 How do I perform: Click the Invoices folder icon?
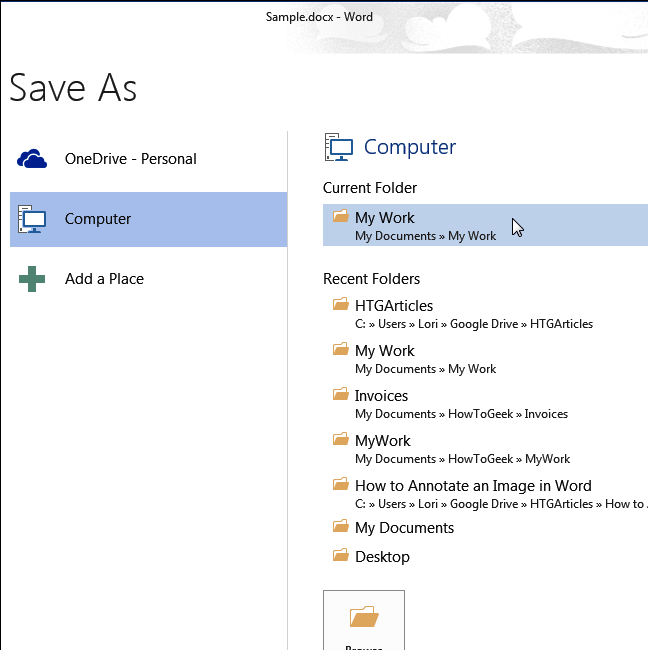[x=341, y=394]
